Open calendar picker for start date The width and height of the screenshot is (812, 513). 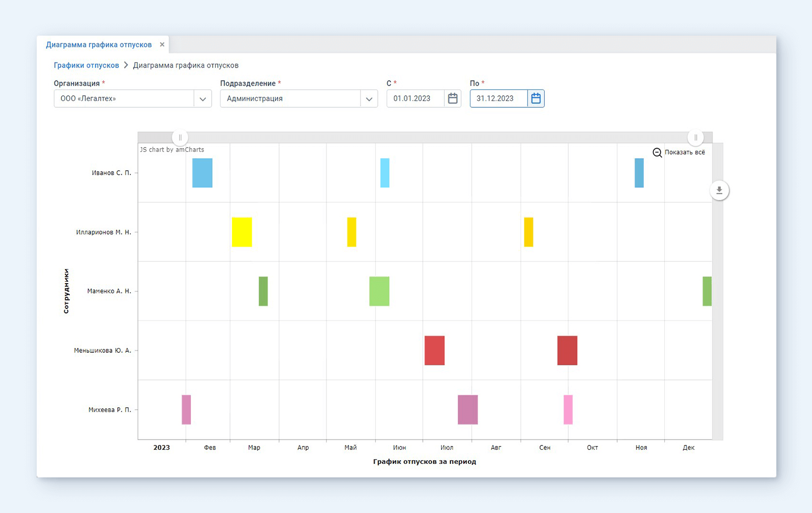[453, 98]
